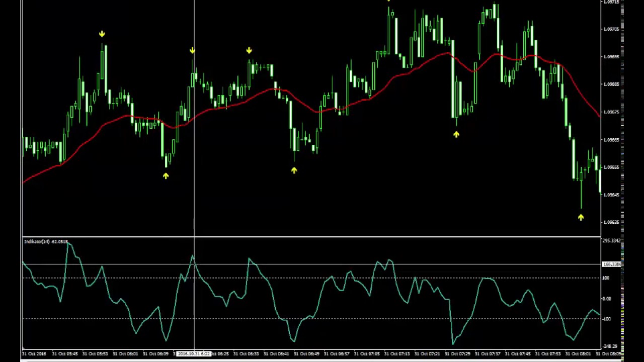Click yellow up arrow below the 06:41 low
The height and width of the screenshot is (362, 644).
pyautogui.click(x=294, y=170)
